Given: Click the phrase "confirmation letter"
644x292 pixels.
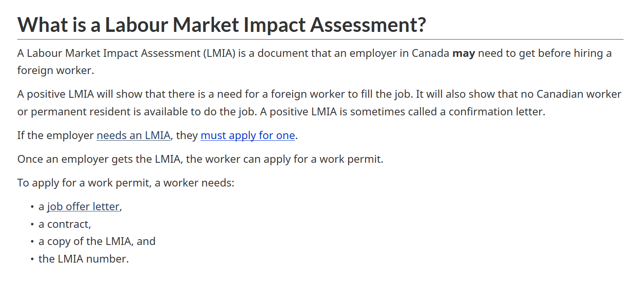Looking at the screenshot, I should click(496, 112).
